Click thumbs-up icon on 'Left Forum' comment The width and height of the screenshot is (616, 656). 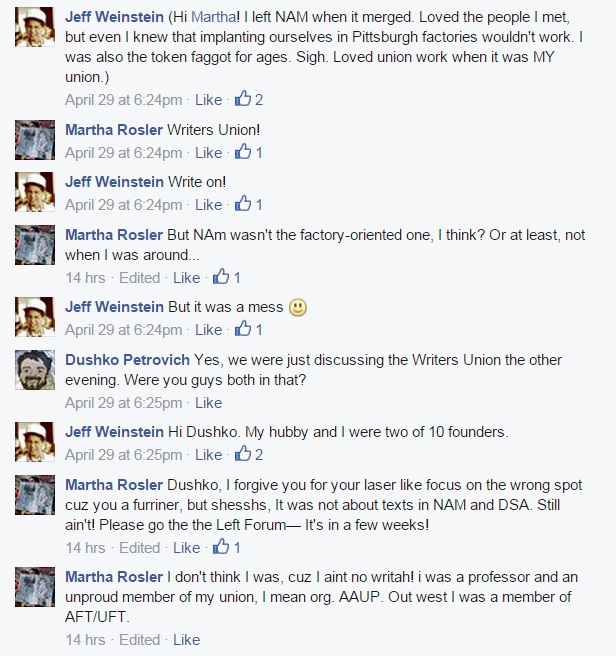220,547
